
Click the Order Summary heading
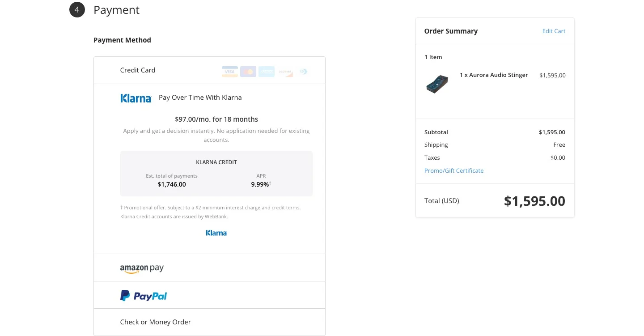coord(451,31)
